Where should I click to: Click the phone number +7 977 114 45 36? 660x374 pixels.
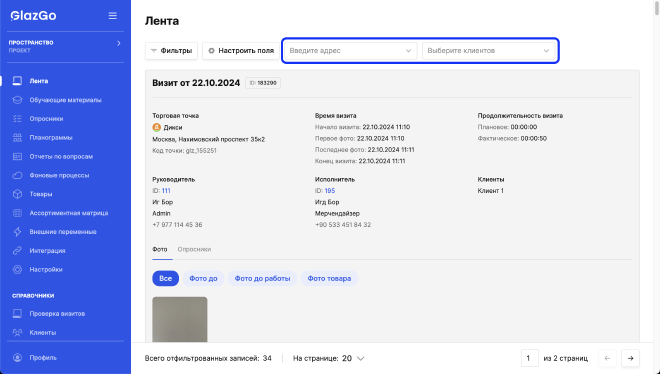pyautogui.click(x=177, y=225)
